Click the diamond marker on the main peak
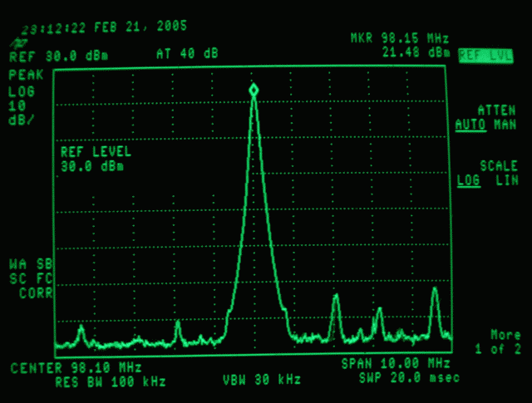The width and height of the screenshot is (532, 403). pyautogui.click(x=254, y=90)
